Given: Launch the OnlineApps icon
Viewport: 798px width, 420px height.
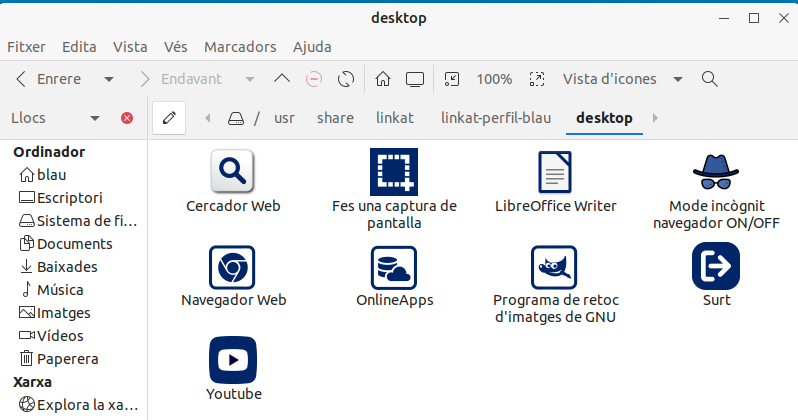Looking at the screenshot, I should [393, 267].
